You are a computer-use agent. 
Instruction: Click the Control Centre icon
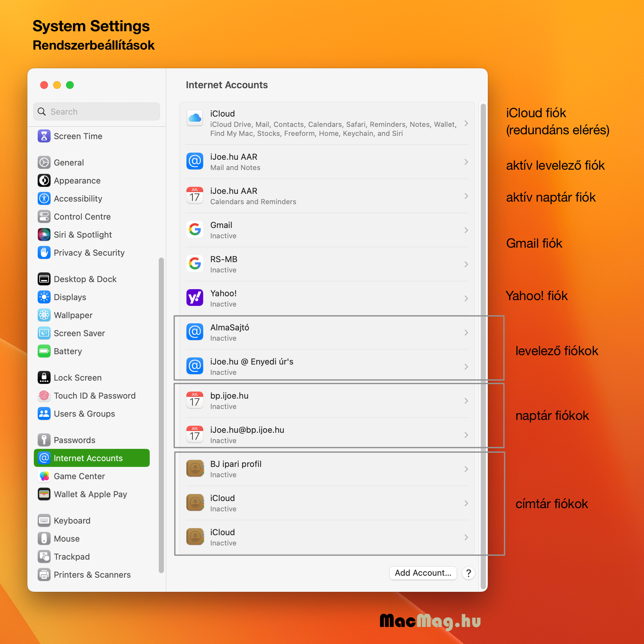[x=44, y=216]
